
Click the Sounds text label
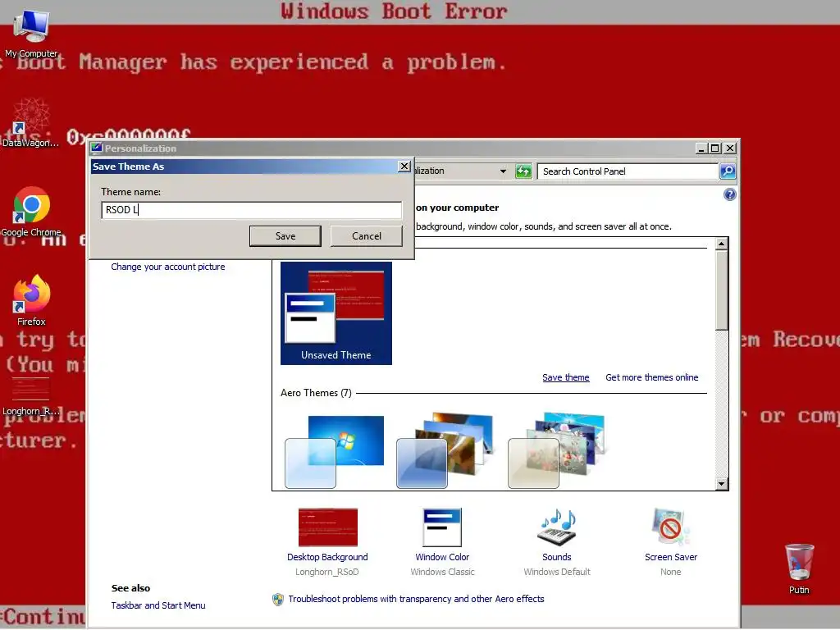pos(557,557)
